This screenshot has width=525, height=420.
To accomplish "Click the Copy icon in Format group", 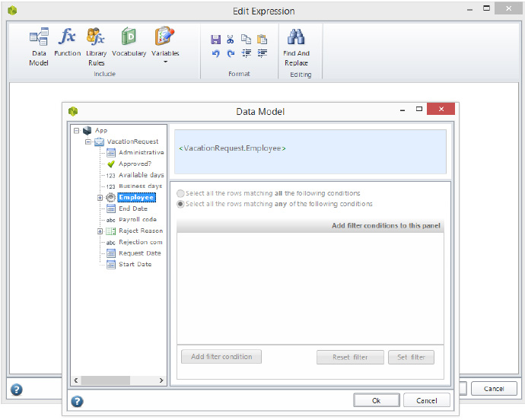I will click(246, 40).
